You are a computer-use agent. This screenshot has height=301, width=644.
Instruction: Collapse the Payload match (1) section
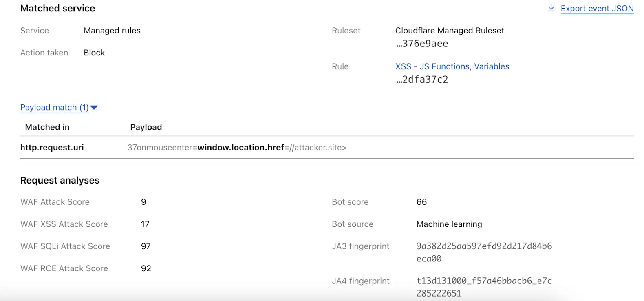pyautogui.click(x=55, y=107)
